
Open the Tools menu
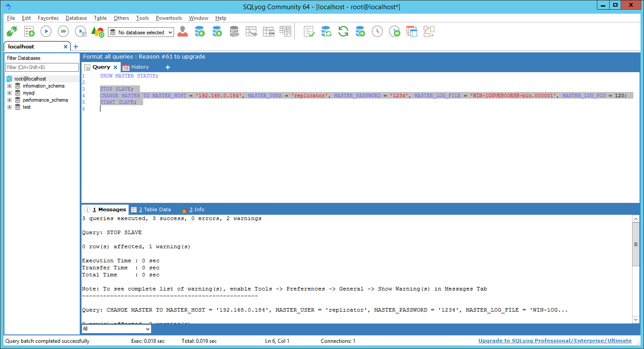coord(142,18)
